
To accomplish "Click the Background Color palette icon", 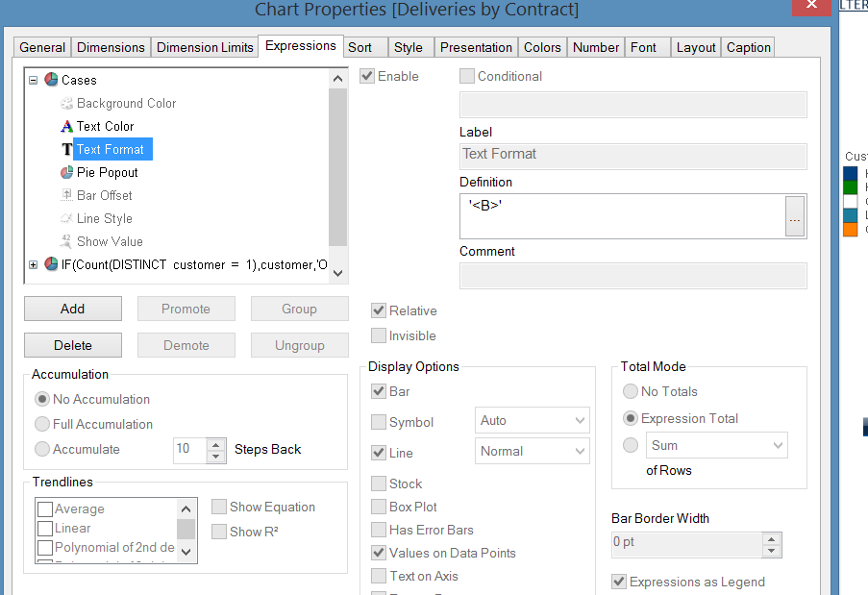I will [x=66, y=103].
